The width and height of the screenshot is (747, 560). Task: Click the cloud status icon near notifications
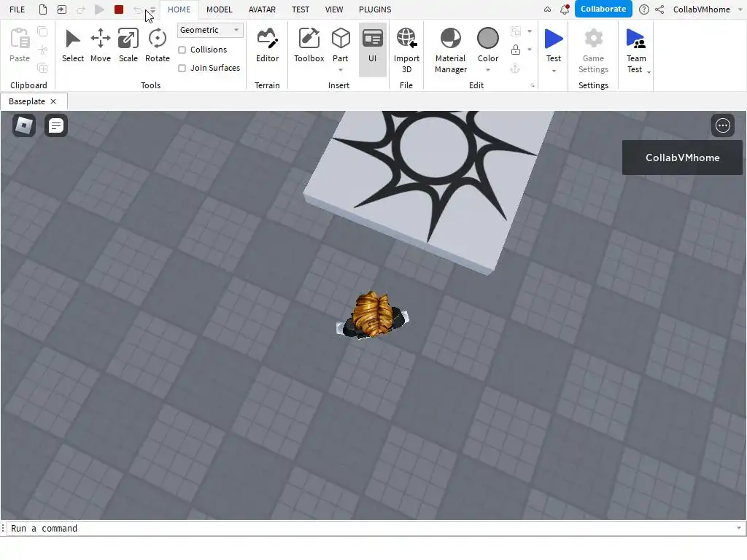(x=547, y=9)
